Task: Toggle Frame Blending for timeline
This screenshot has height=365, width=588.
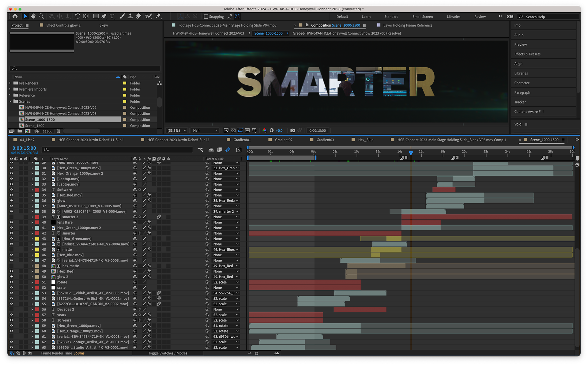Action: [x=220, y=150]
